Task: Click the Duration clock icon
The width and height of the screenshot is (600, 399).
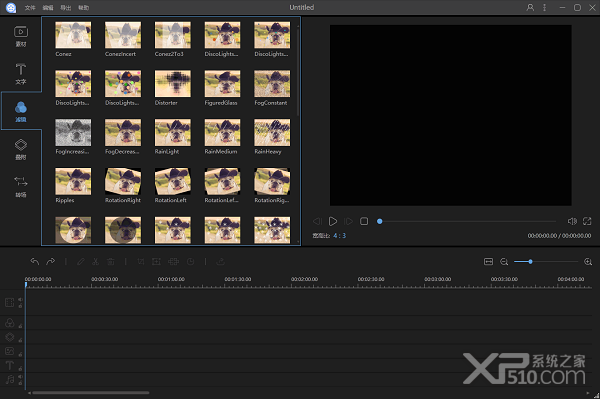Action: coord(190,262)
